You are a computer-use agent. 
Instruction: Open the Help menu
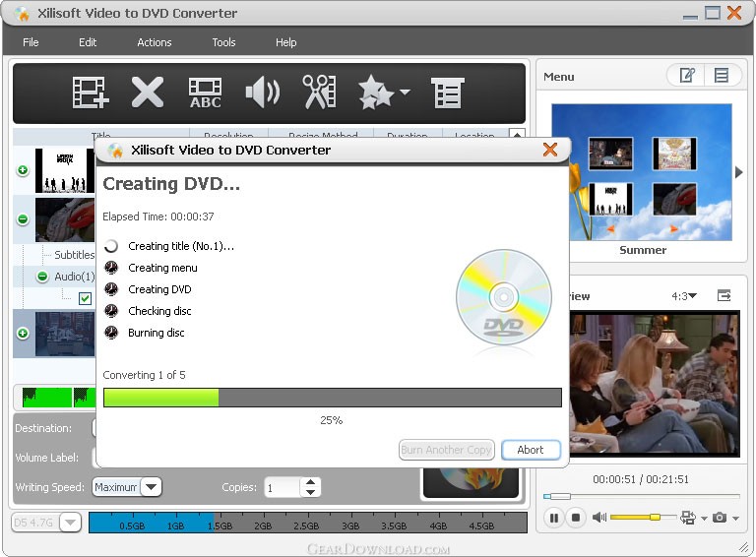(285, 42)
